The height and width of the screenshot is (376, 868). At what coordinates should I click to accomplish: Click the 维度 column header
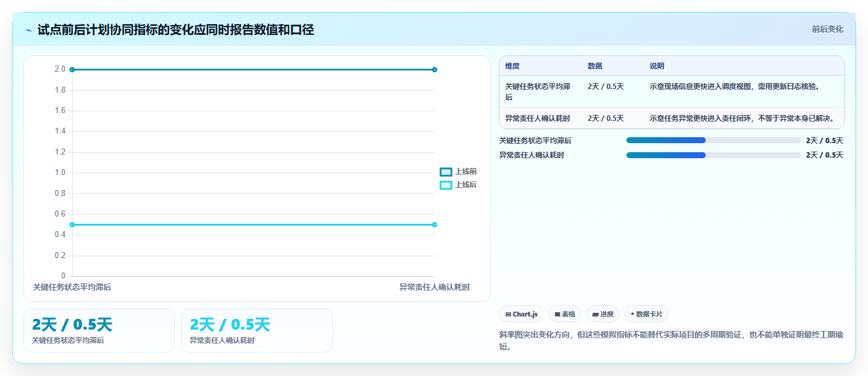point(513,66)
